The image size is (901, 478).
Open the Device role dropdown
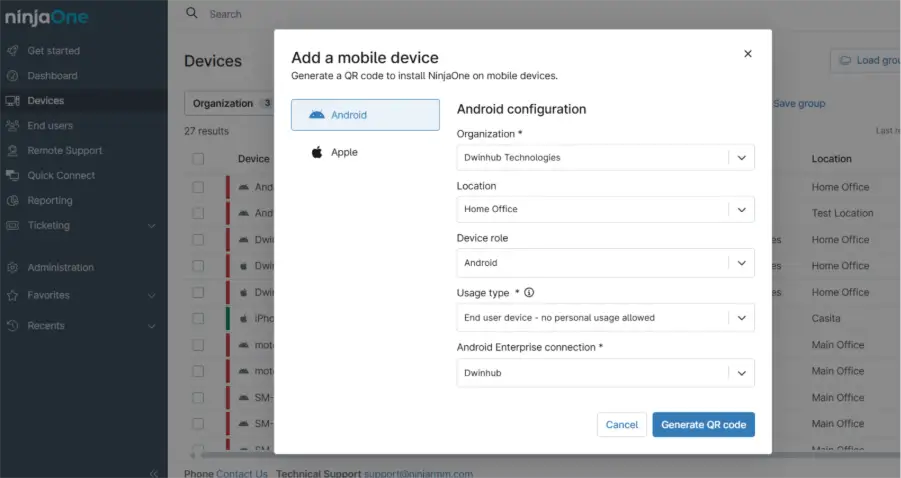point(605,263)
